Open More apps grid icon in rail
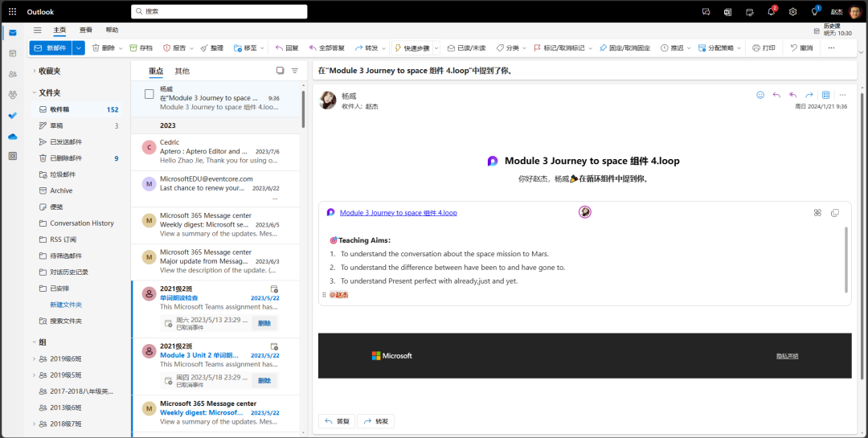Image resolution: width=868 pixels, height=438 pixels. 13,156
